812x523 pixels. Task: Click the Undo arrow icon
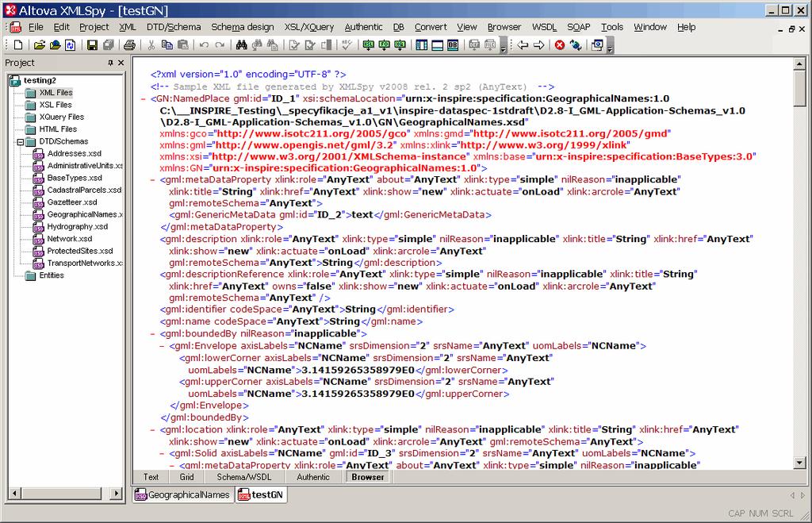click(204, 45)
